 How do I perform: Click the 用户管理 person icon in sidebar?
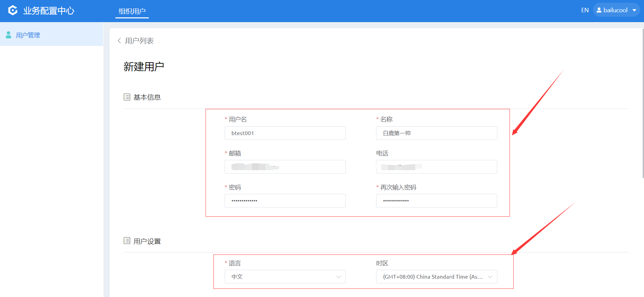tap(9, 35)
